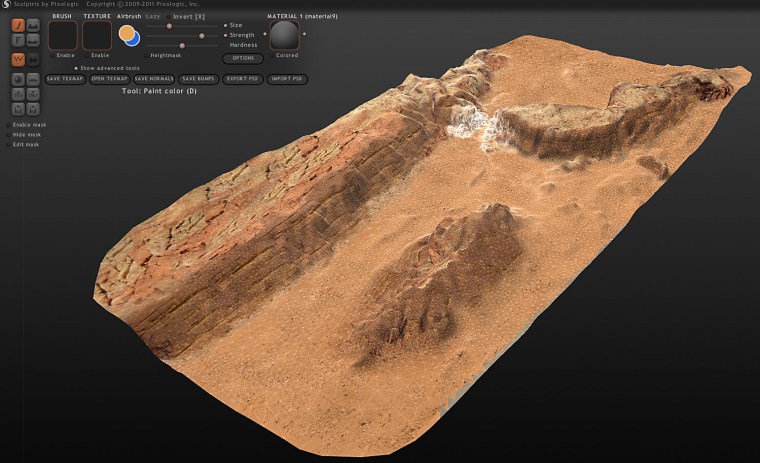Screen dimensions: 760x463
Task: Select the Fill tool icon marked F
Action: [x=18, y=41]
